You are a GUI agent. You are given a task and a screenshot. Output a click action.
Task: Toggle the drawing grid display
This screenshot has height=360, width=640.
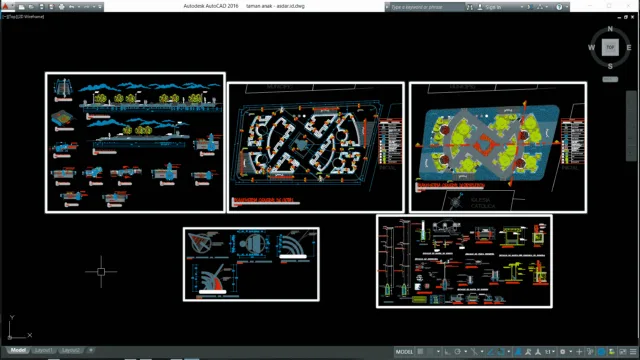tap(420, 352)
